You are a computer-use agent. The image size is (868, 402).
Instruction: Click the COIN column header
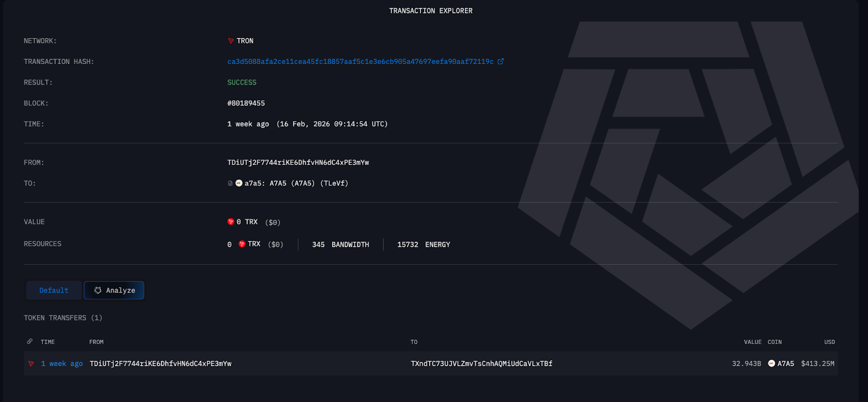(775, 342)
